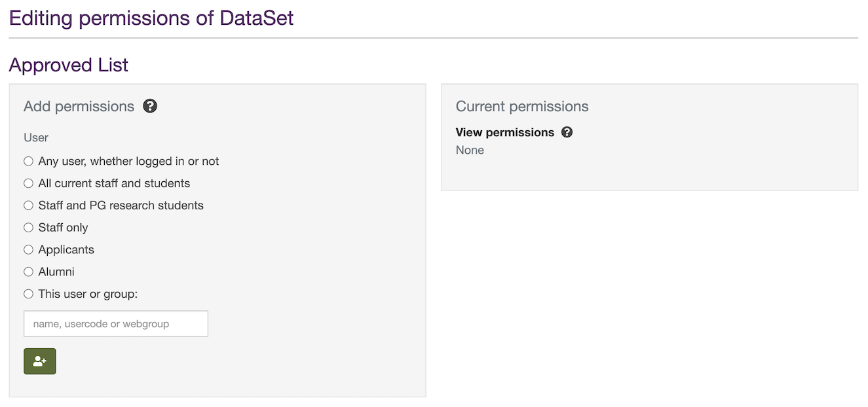Click the 'None' text under View permissions
The height and width of the screenshot is (407, 868).
470,150
